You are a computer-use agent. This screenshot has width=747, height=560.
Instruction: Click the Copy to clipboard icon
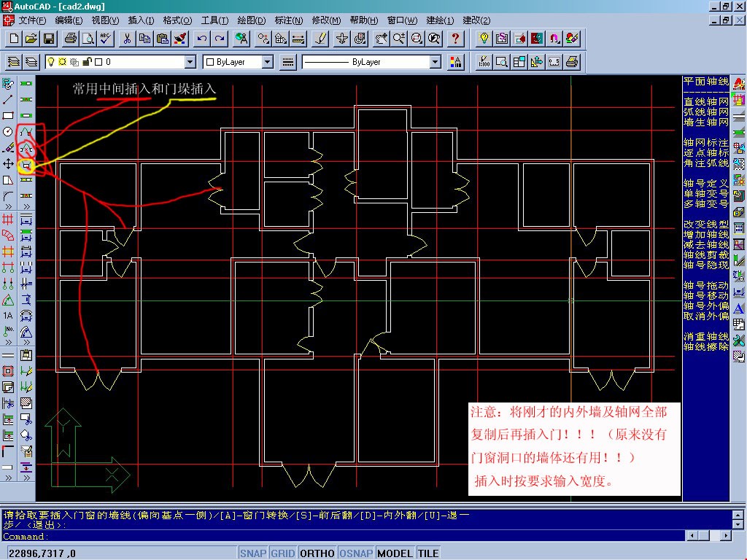[x=144, y=39]
